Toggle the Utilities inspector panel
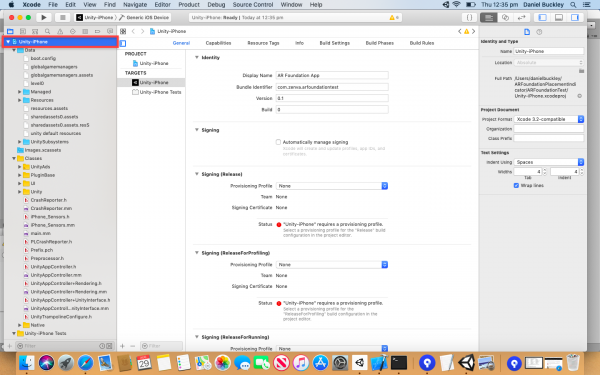This screenshot has height=375, width=600. tap(575, 17)
